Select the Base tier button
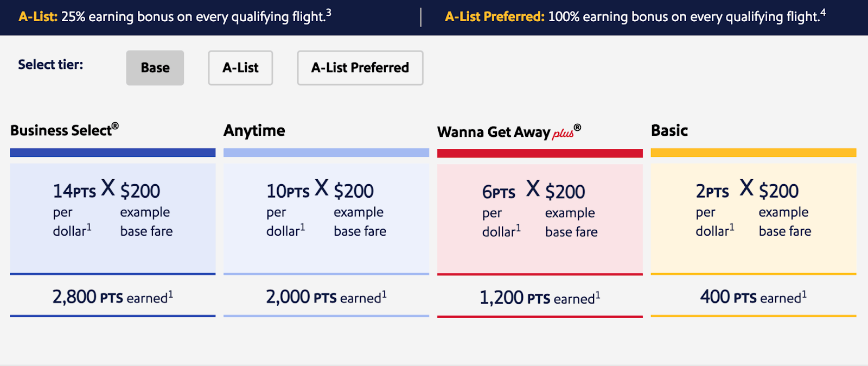The height and width of the screenshot is (366, 868). (155, 68)
